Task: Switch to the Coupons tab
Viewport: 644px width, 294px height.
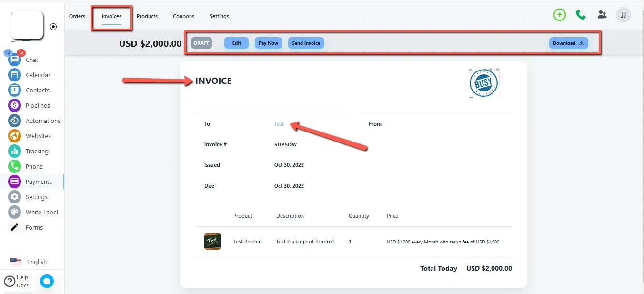Action: pyautogui.click(x=183, y=16)
